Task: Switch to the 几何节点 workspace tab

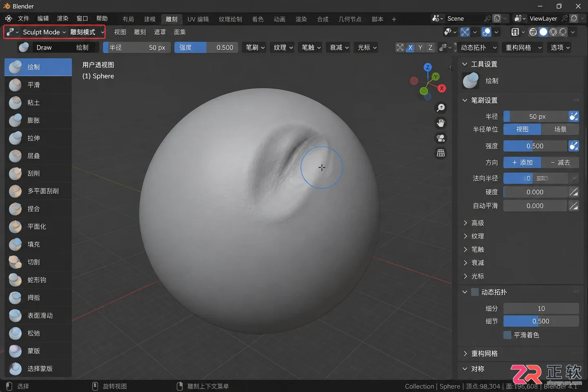Action: tap(350, 19)
